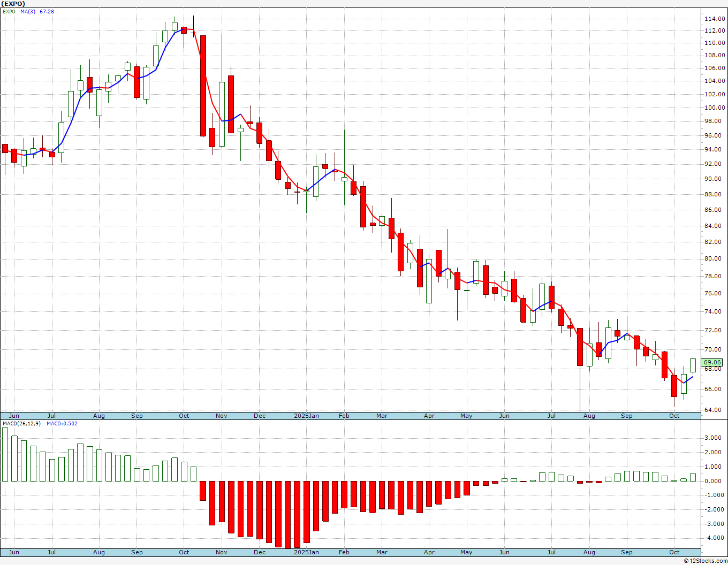728x565 pixels.
Task: Select the 74.00 price axis label
Action: pos(715,311)
